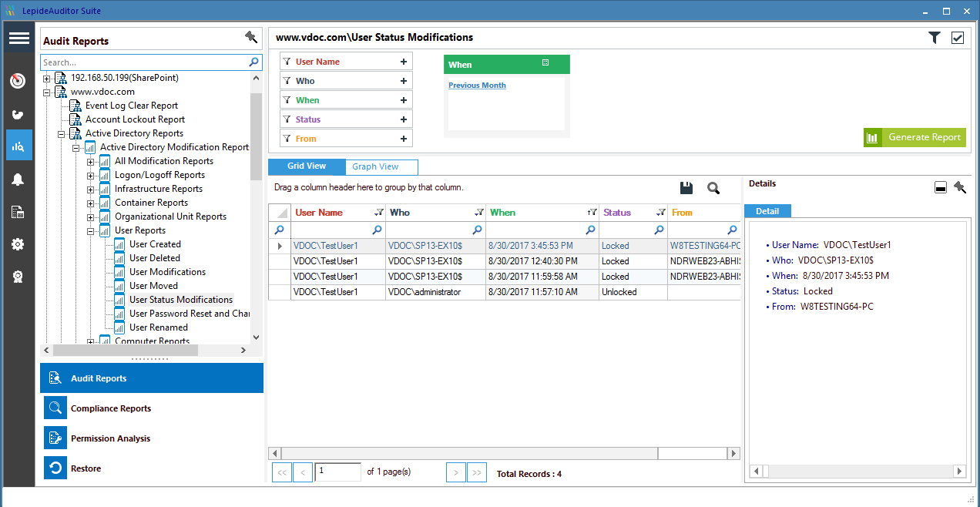Viewport: 980px width, 507px height.
Task: Select the VDOC\administrator cell in grid
Action: [435, 292]
